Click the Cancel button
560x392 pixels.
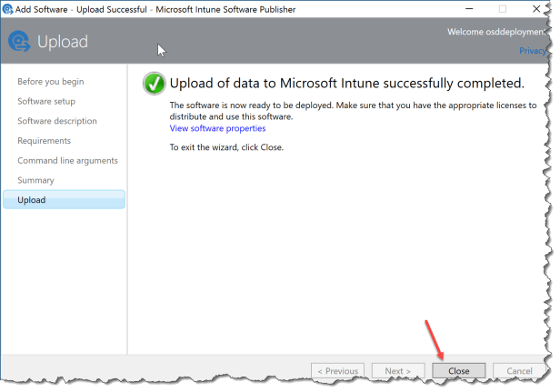[x=519, y=370]
